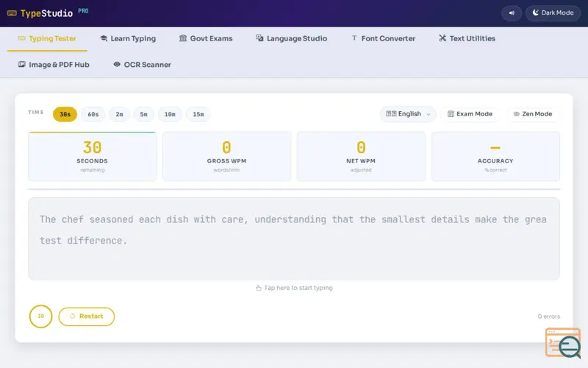This screenshot has width=588, height=368.
Task: Click the Typing Tester keyboard icon
Action: pos(22,38)
